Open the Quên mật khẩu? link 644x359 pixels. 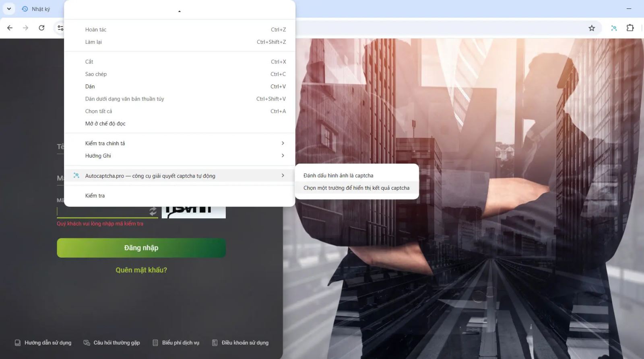141,270
